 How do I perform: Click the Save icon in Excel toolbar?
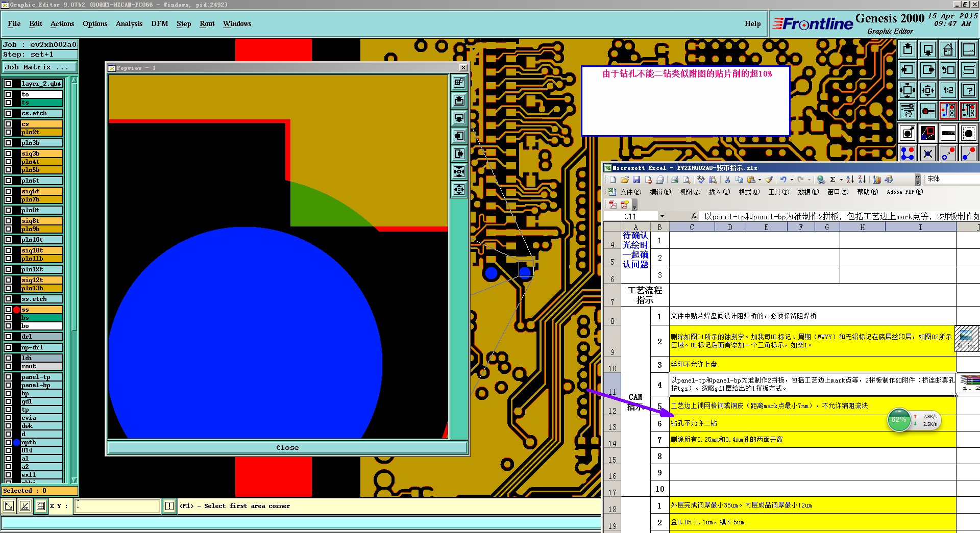(x=636, y=180)
